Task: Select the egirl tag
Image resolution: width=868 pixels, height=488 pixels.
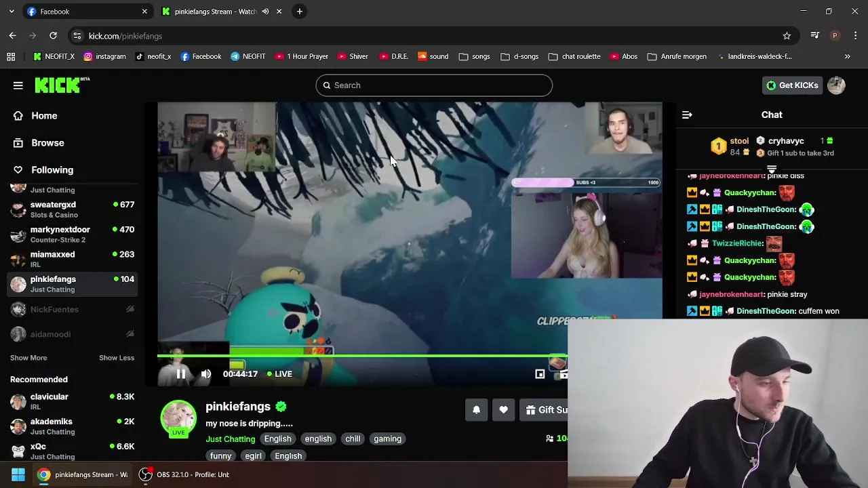Action: point(253,456)
